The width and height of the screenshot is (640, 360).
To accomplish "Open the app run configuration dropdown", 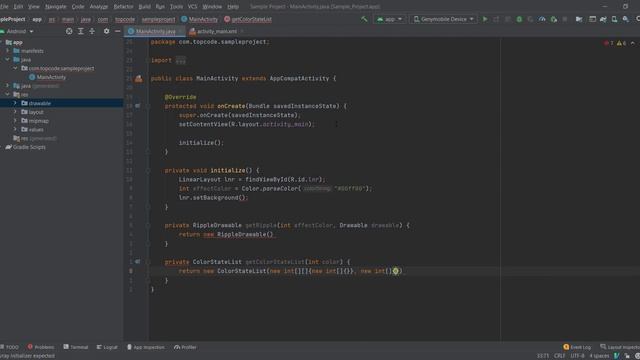I will [390, 19].
